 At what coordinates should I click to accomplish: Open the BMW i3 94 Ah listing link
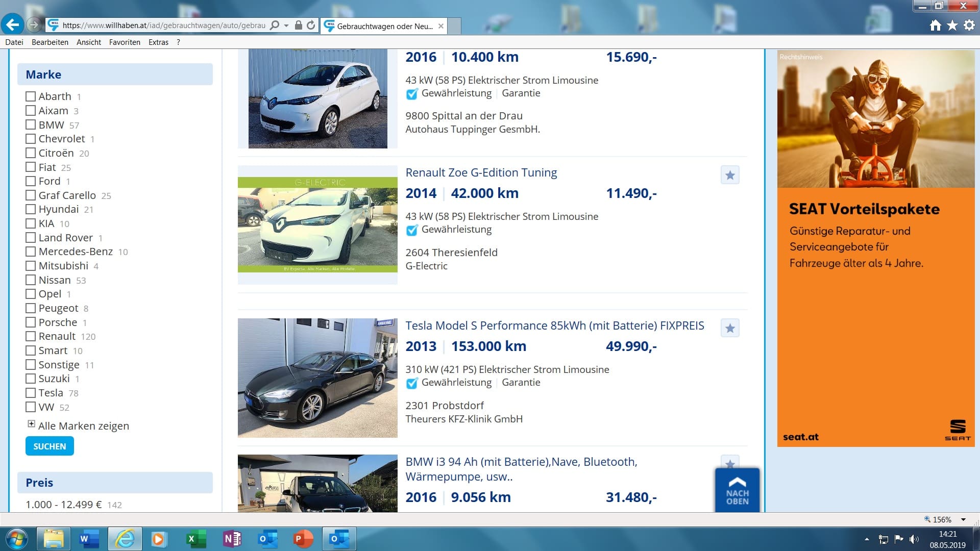point(521,469)
